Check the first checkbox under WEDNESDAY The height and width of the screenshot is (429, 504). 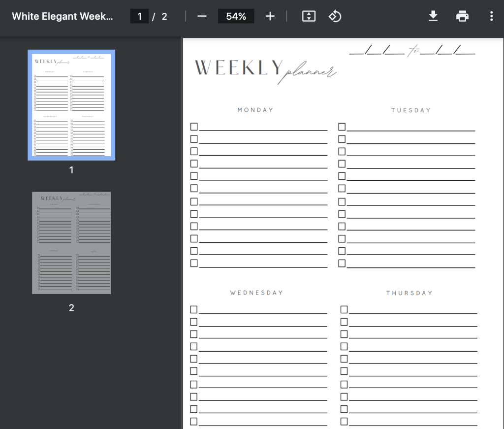click(193, 309)
